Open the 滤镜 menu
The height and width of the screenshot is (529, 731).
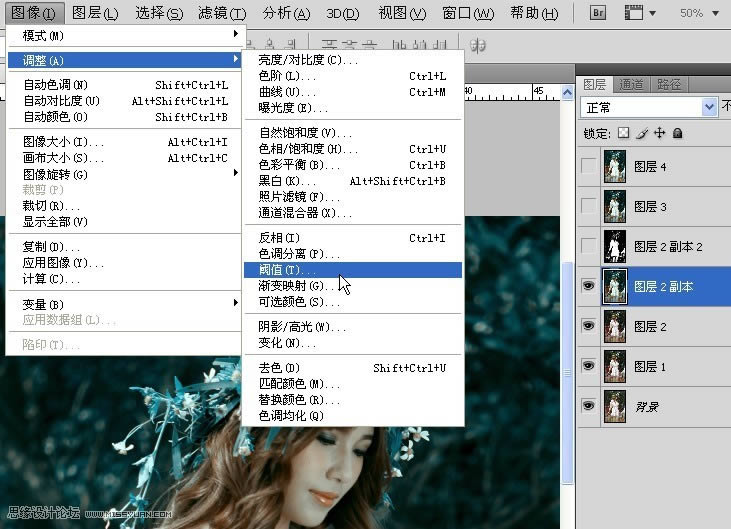tap(221, 14)
